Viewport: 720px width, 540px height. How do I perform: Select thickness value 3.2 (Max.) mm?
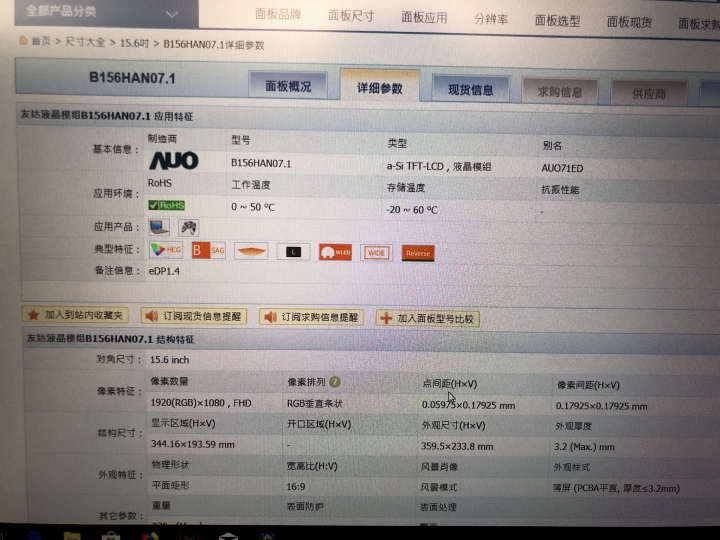click(584, 447)
